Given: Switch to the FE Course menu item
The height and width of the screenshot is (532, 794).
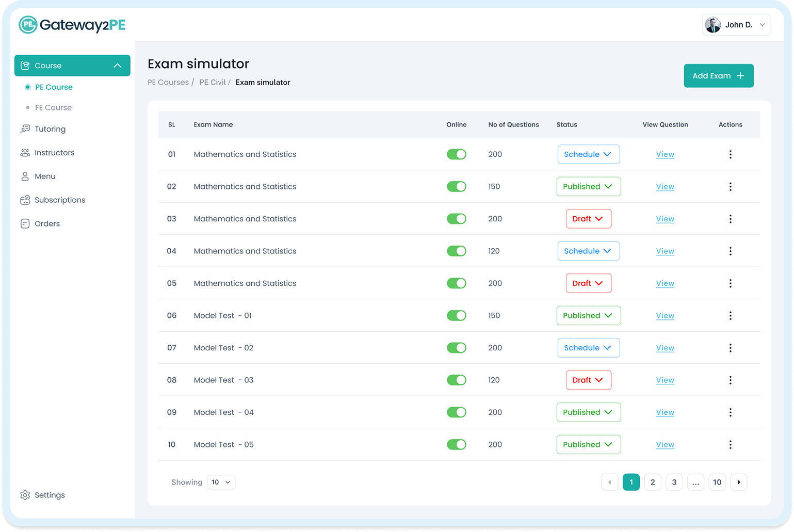Looking at the screenshot, I should [x=53, y=107].
